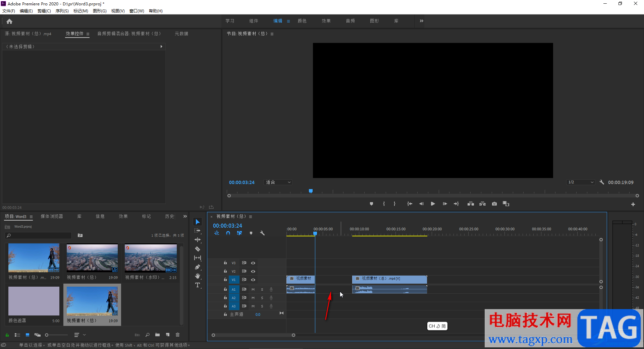Open sort icons dropdown arrow in project panel
This screenshot has height=349, width=644.
pos(85,335)
